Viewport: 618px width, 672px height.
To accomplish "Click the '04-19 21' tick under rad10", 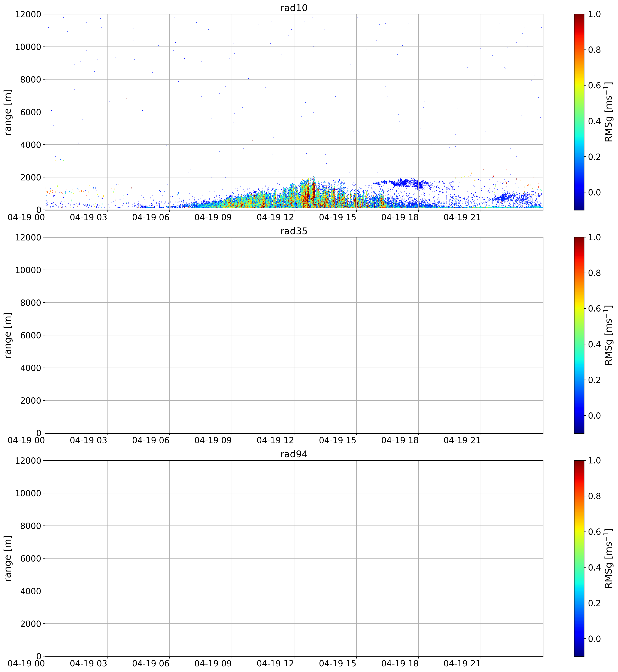I will 462,217.
